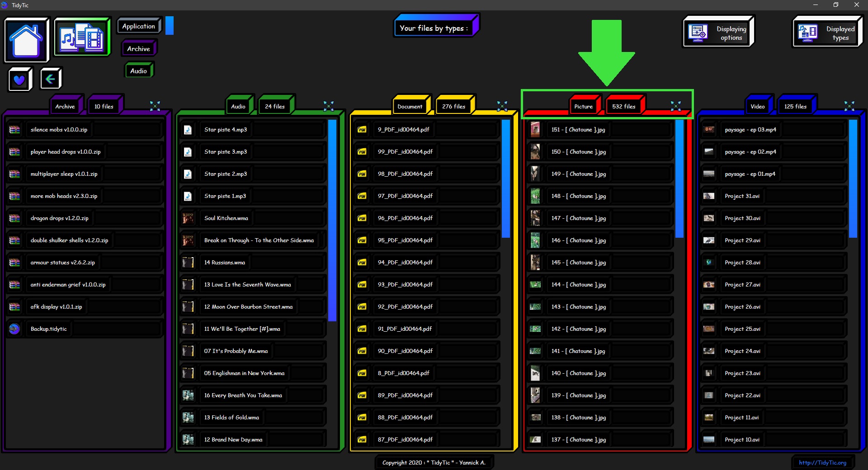868x470 pixels.
Task: Click the Backup.tidytic file icon
Action: click(x=14, y=329)
